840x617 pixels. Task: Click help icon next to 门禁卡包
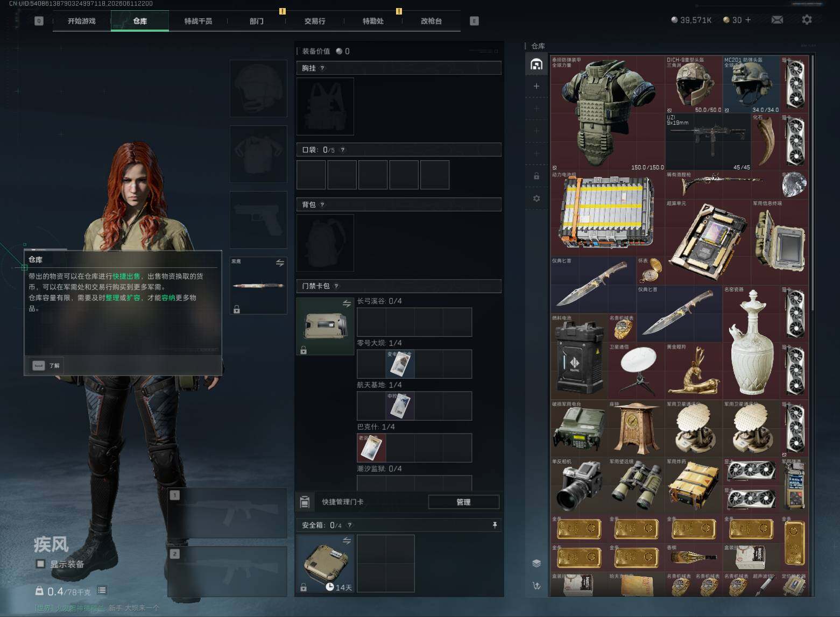coord(336,286)
